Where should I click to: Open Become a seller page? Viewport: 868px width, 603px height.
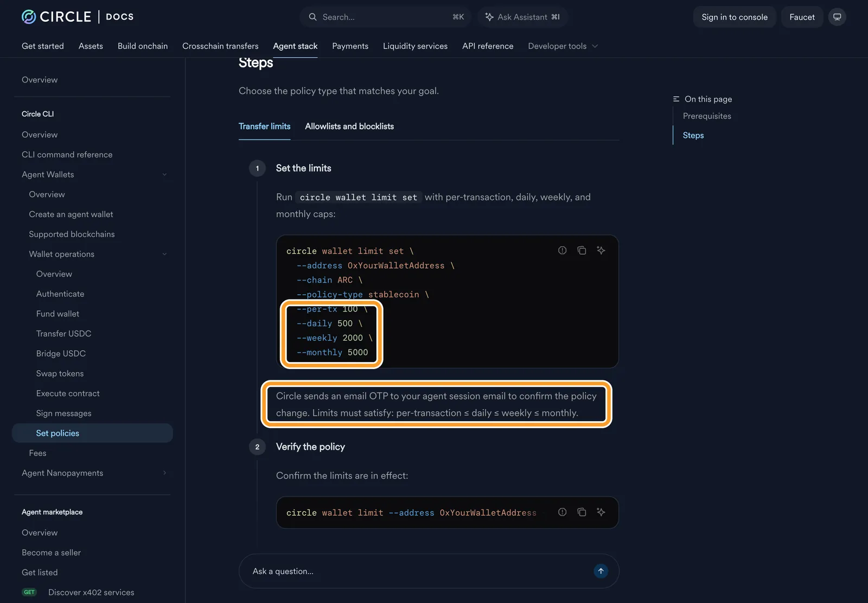[51, 553]
